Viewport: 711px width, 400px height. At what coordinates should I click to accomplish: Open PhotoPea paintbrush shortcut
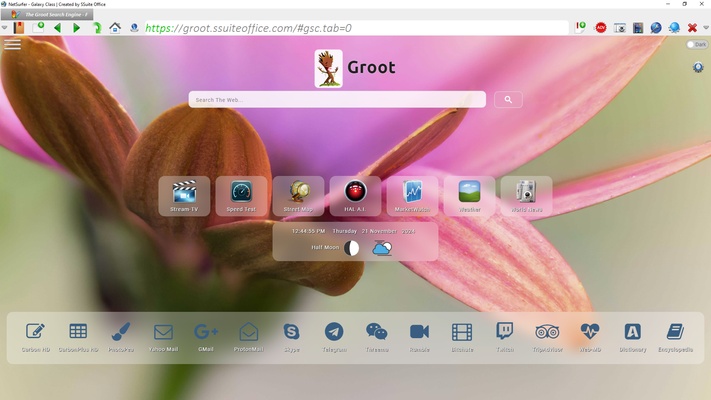click(x=121, y=337)
